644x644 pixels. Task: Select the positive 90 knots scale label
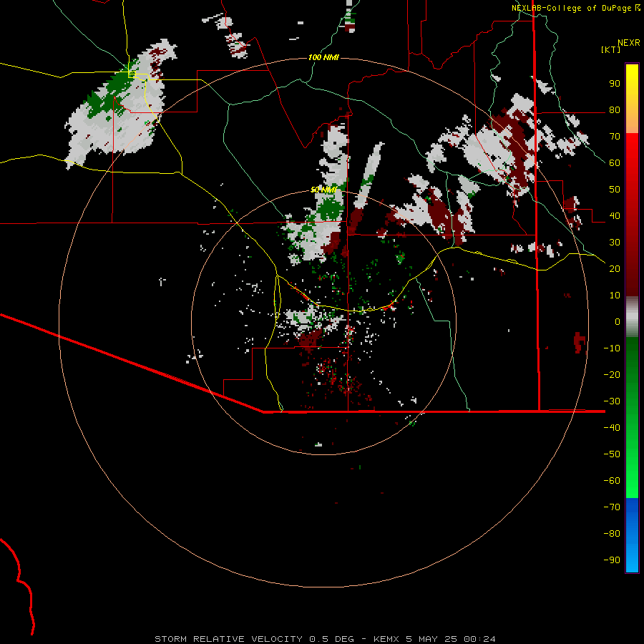[615, 84]
